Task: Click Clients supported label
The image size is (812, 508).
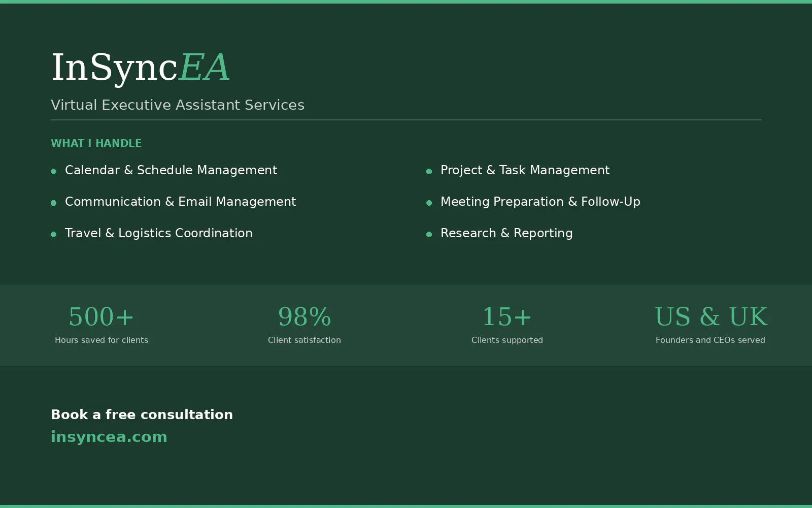Action: click(x=507, y=340)
